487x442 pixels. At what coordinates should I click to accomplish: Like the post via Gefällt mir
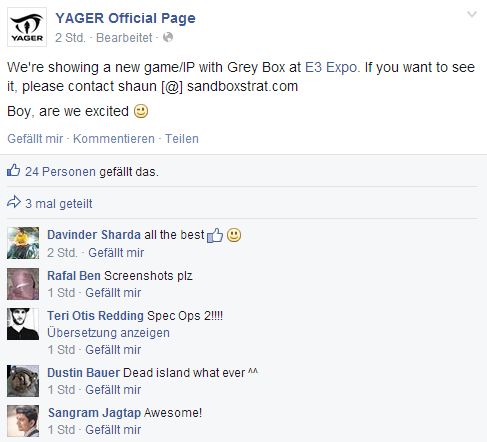pos(35,139)
